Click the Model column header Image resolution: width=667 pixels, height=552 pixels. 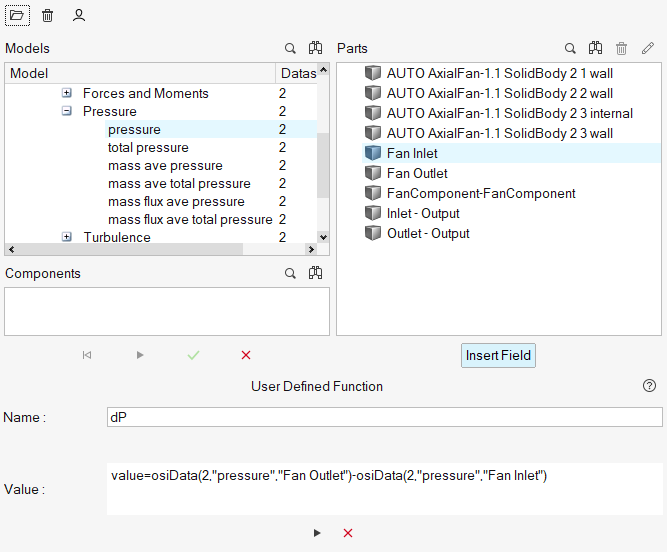(140, 73)
